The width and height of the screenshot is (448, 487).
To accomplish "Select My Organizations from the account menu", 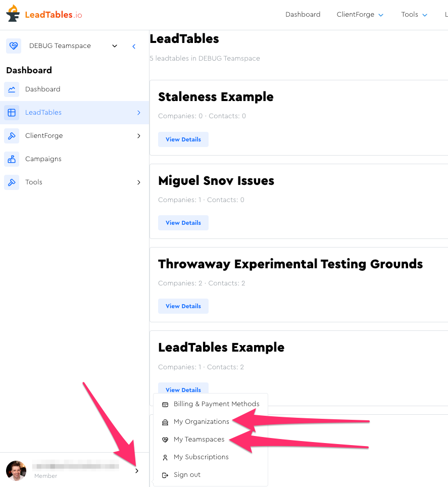I will coord(201,422).
